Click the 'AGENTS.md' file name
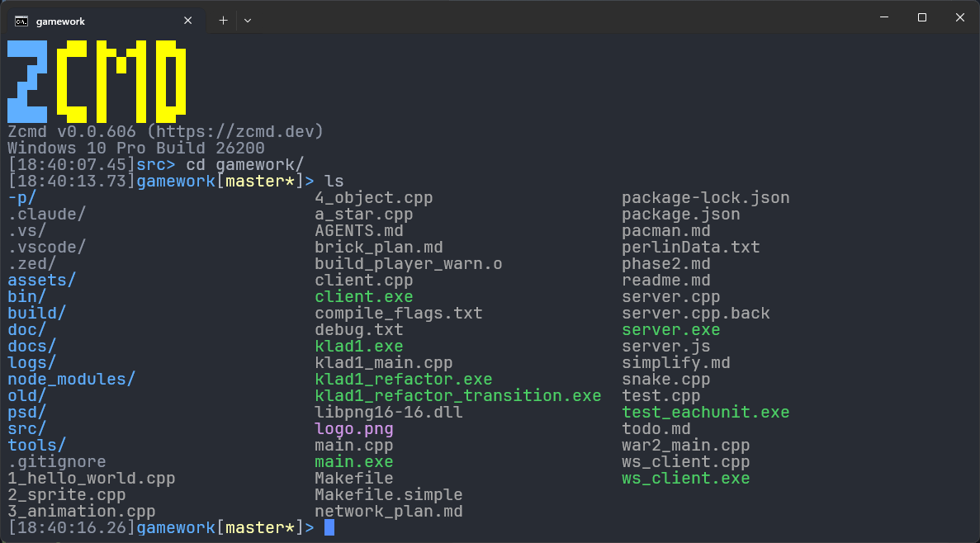Image resolution: width=980 pixels, height=543 pixels. [x=359, y=230]
